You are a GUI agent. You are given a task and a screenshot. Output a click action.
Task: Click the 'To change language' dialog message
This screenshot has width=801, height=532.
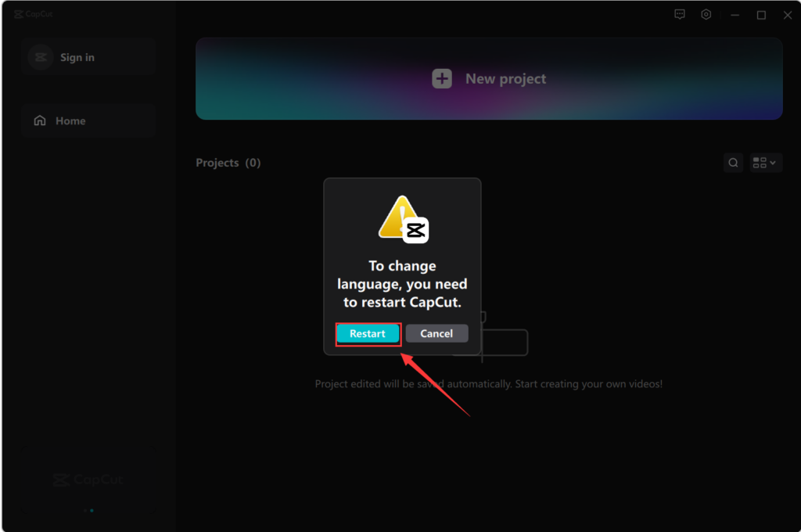pyautogui.click(x=403, y=284)
